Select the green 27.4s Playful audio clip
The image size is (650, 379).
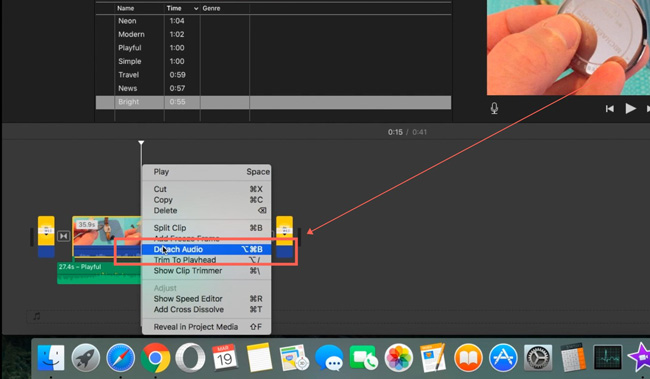coord(99,273)
